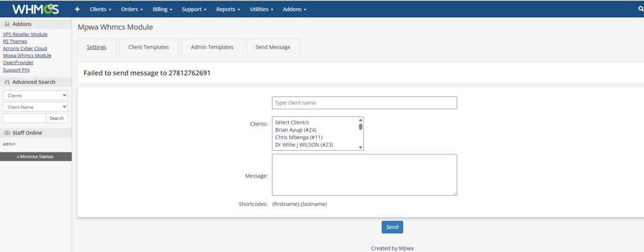Expand the Clients search type dropdown
The image size is (644, 252).
35,95
